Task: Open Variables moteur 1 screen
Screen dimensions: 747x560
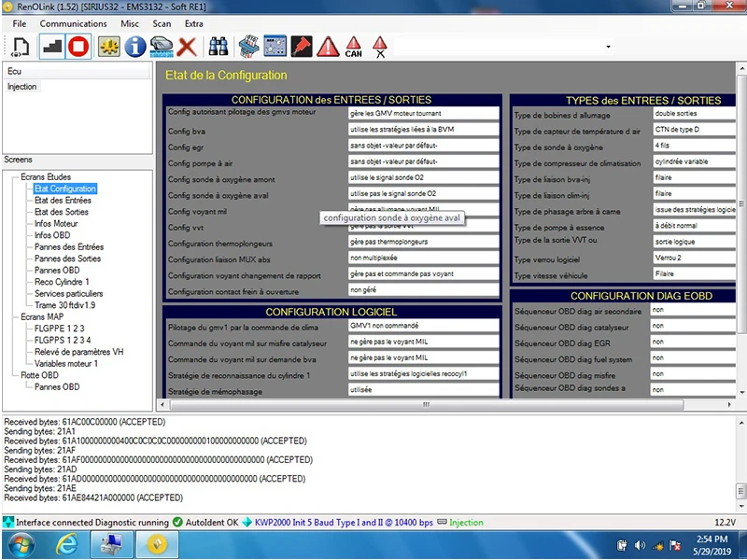Action: [x=66, y=363]
